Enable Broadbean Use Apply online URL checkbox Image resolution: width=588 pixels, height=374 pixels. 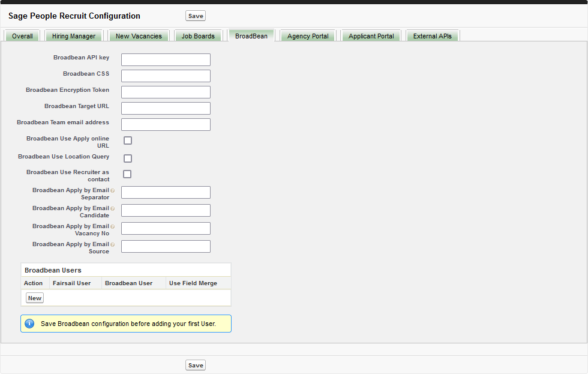(x=127, y=140)
